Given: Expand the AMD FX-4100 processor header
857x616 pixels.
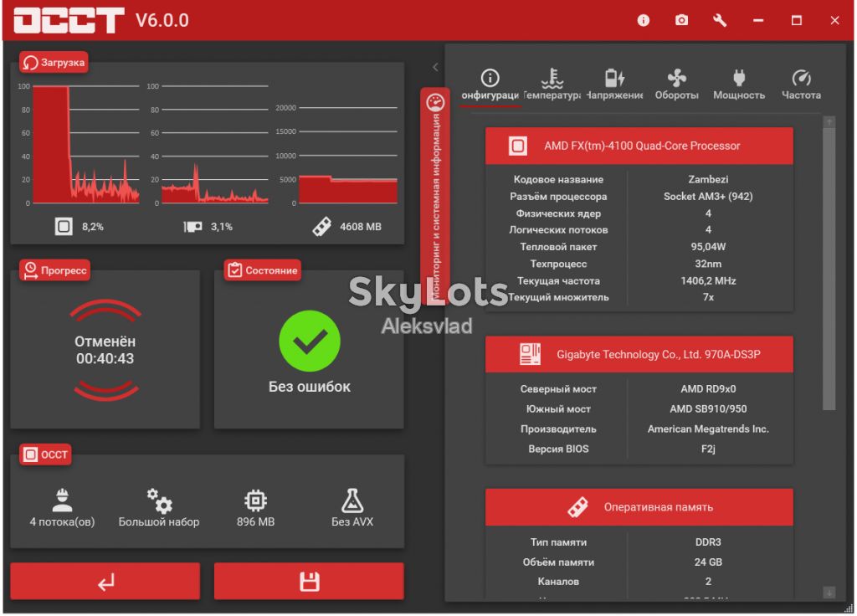Looking at the screenshot, I should [x=639, y=146].
